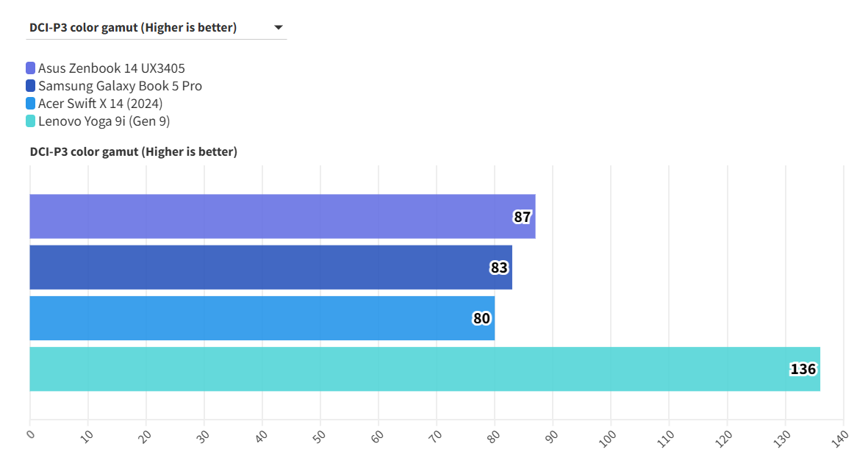The width and height of the screenshot is (868, 463).
Task: Click the 136 value label
Action: (x=803, y=369)
